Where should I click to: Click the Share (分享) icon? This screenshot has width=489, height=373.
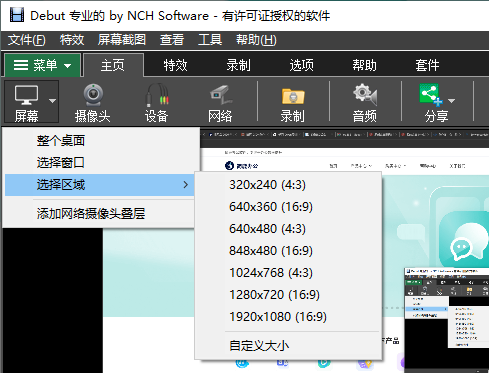(431, 95)
